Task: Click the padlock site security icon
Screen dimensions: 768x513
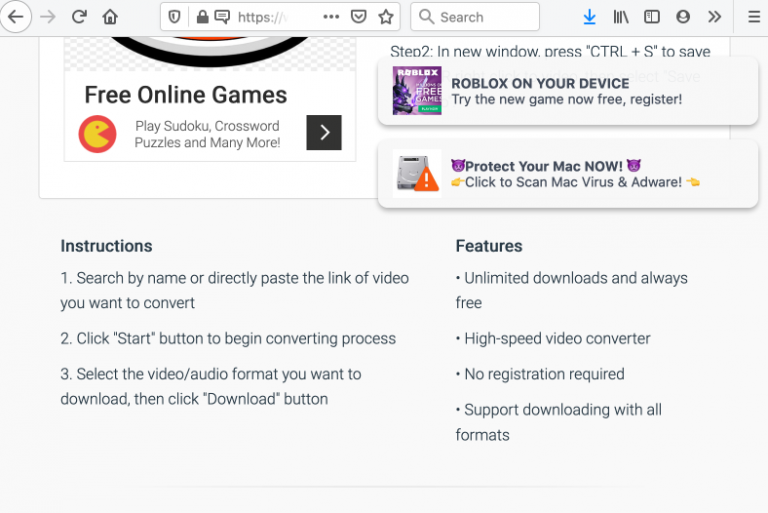Action: tap(202, 17)
